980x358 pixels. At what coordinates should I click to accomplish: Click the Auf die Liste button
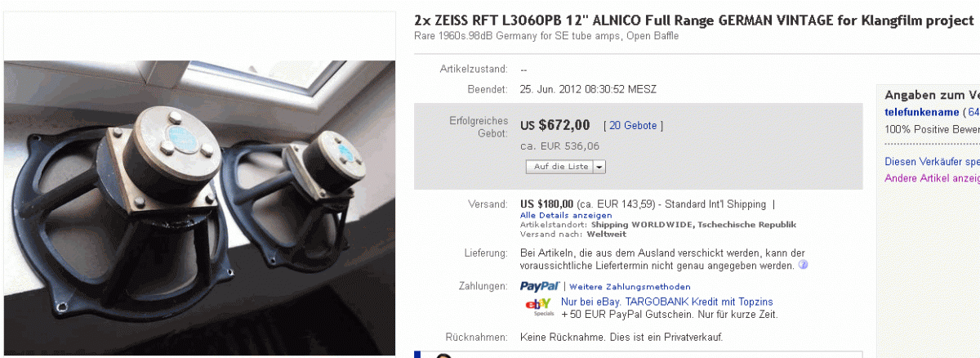click(559, 167)
